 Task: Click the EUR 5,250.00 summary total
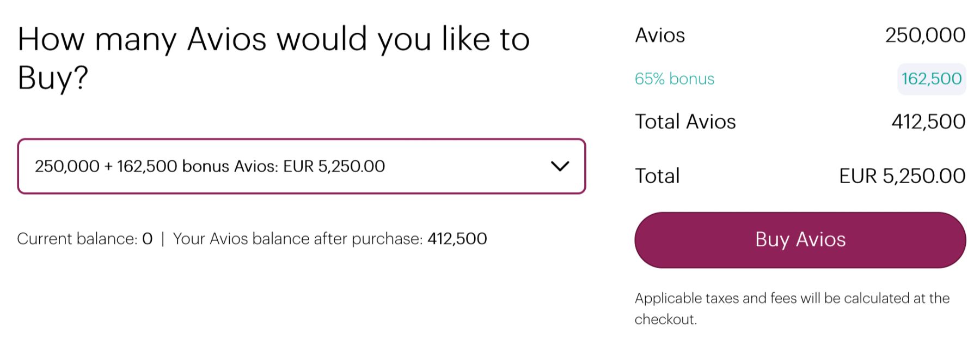pos(902,176)
